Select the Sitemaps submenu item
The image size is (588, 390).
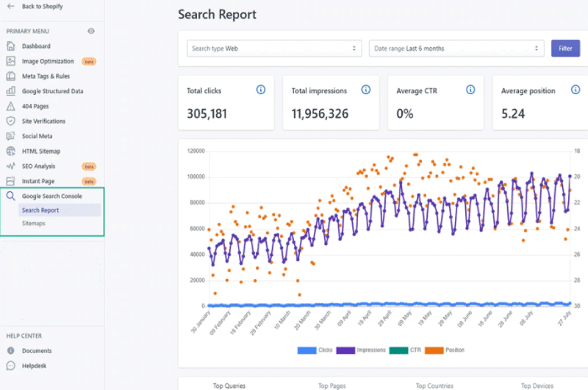pyautogui.click(x=33, y=224)
